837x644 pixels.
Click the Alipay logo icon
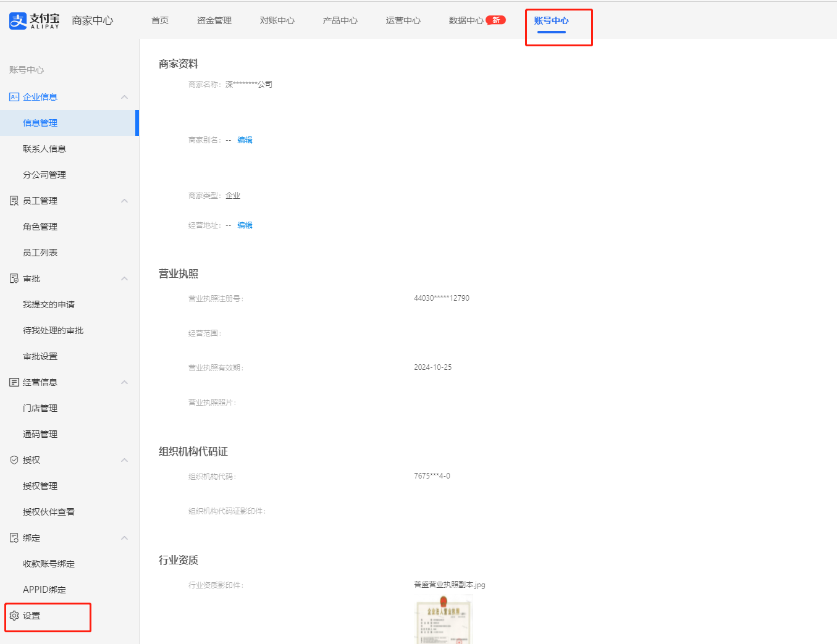point(18,21)
